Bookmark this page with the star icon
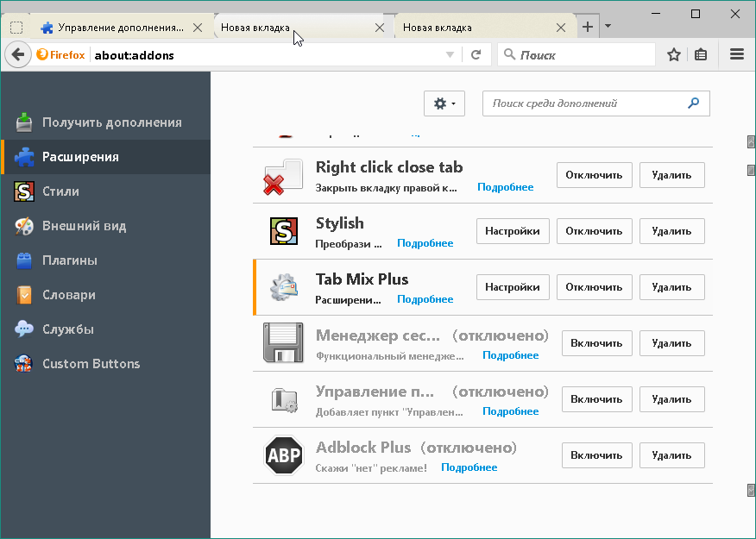This screenshot has width=756, height=539. (x=674, y=54)
